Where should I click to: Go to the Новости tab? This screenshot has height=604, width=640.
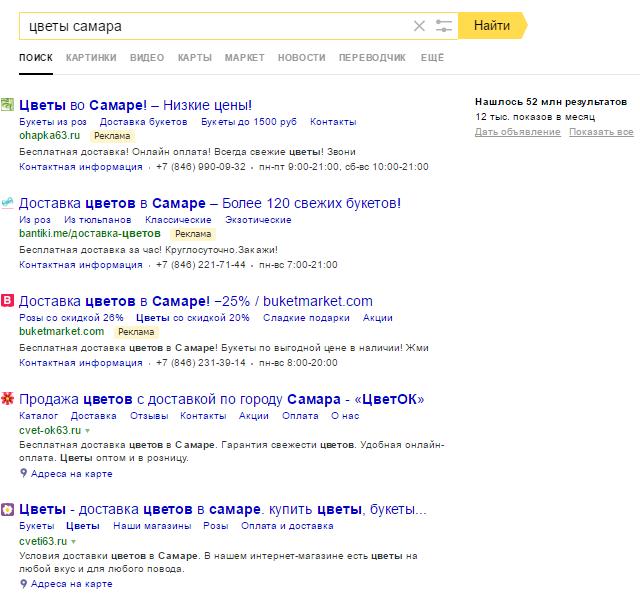[x=302, y=58]
